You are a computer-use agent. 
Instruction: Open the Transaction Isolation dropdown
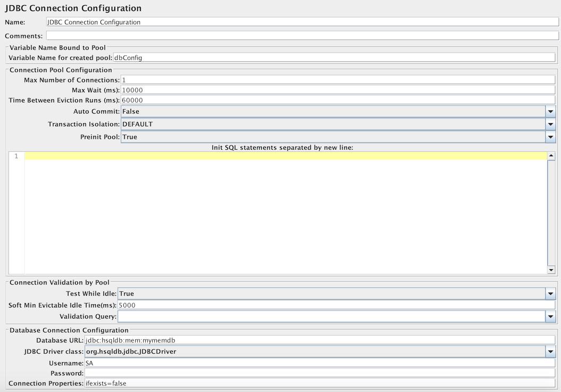[338, 124]
